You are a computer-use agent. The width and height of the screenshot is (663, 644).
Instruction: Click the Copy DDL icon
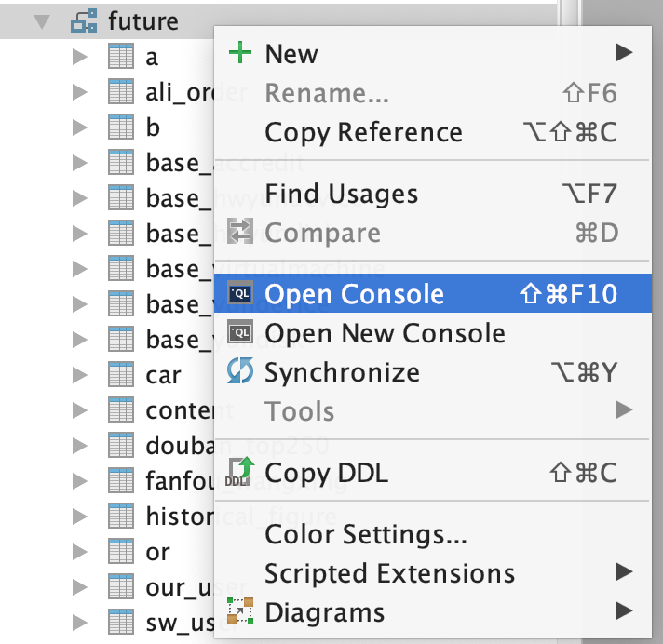point(239,473)
